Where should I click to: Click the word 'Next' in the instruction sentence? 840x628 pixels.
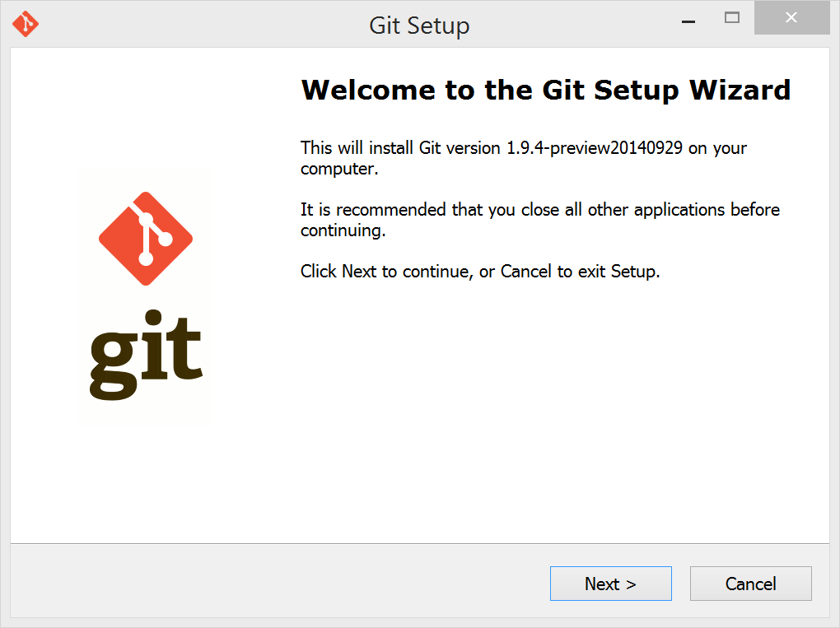pos(359,272)
